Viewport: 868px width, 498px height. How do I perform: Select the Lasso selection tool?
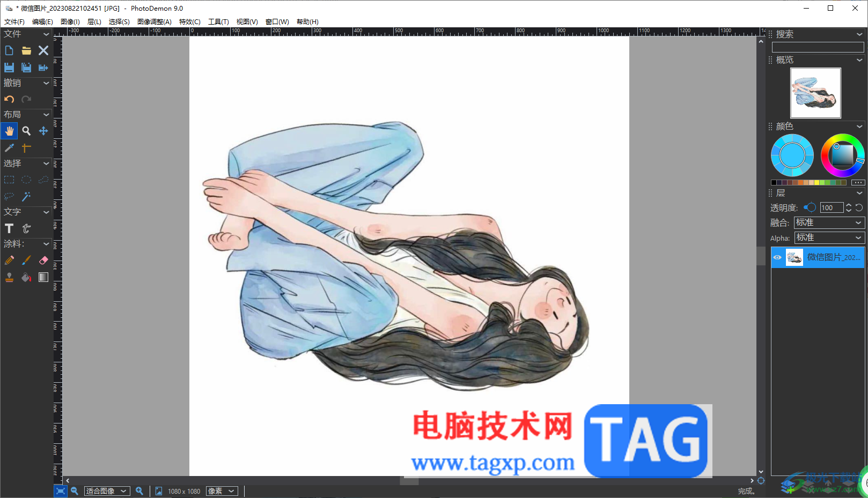pos(9,197)
